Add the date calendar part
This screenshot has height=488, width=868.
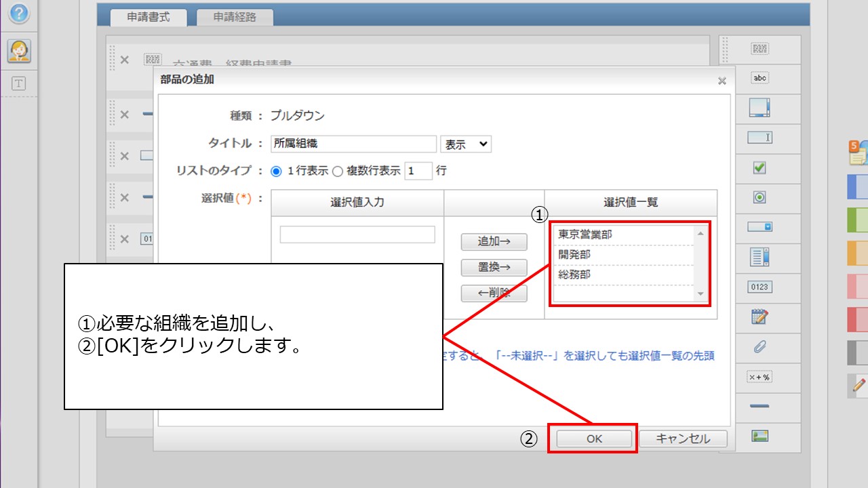(759, 317)
